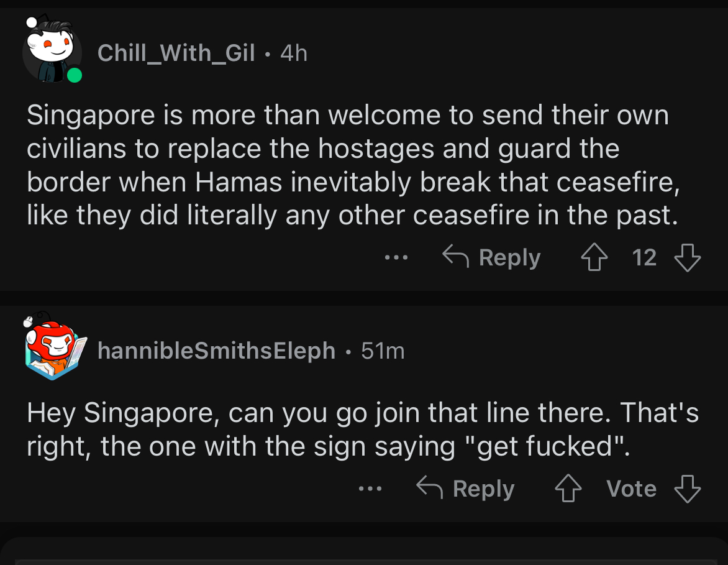
Task: Upvote hannibleSmithsEleph's comment
Action: [568, 489]
